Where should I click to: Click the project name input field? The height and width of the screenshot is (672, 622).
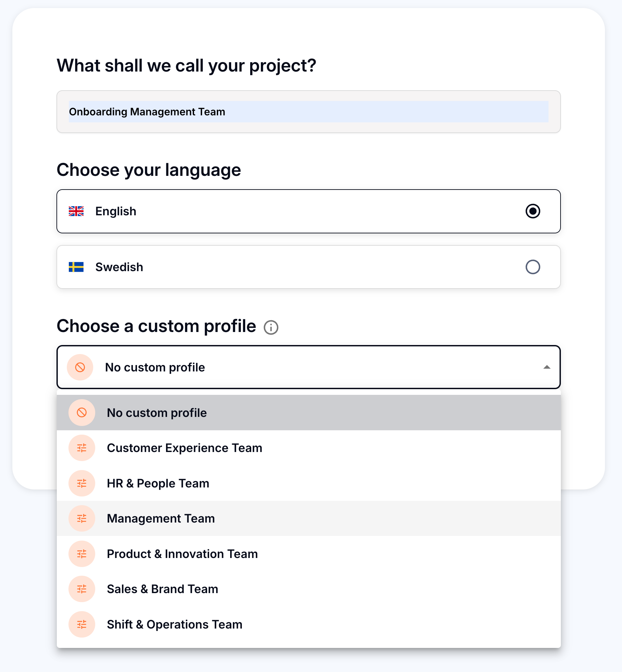click(308, 111)
